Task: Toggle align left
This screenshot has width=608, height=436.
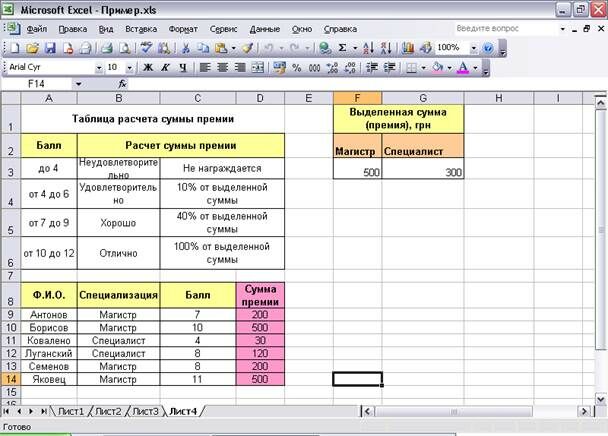Action: point(205,67)
